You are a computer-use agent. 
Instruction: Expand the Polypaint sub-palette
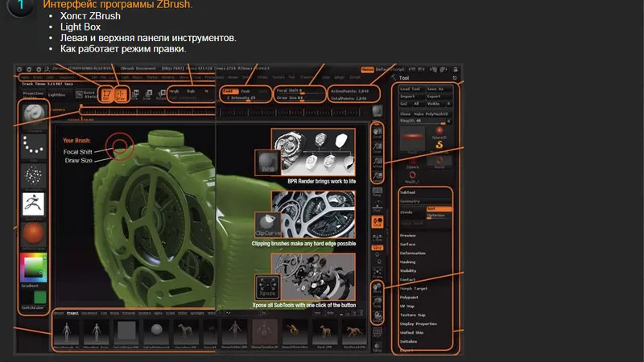409,297
